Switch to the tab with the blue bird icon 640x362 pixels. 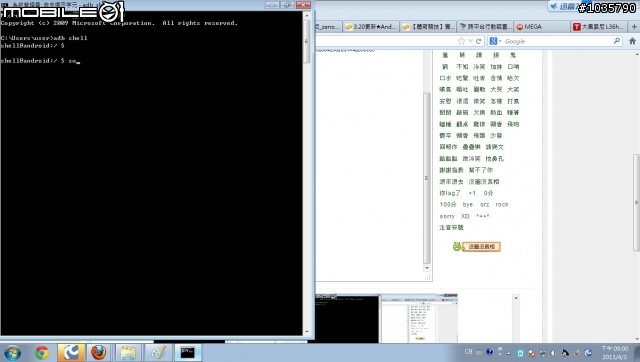(484, 27)
